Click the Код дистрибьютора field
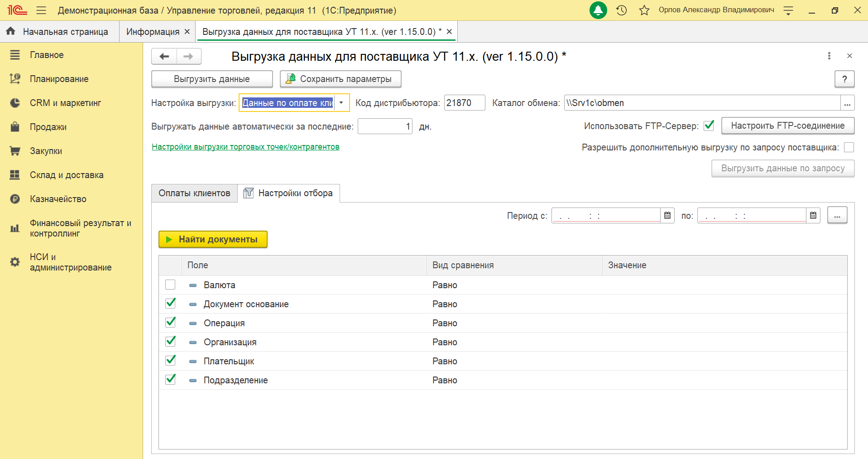 click(465, 103)
